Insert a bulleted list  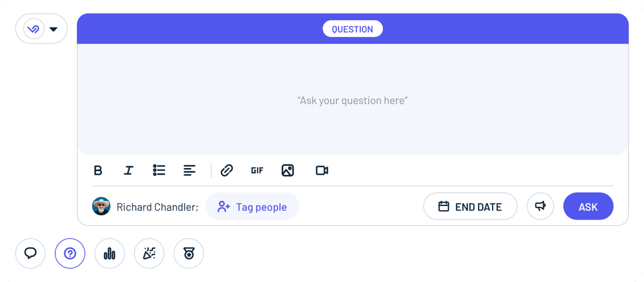(x=159, y=170)
